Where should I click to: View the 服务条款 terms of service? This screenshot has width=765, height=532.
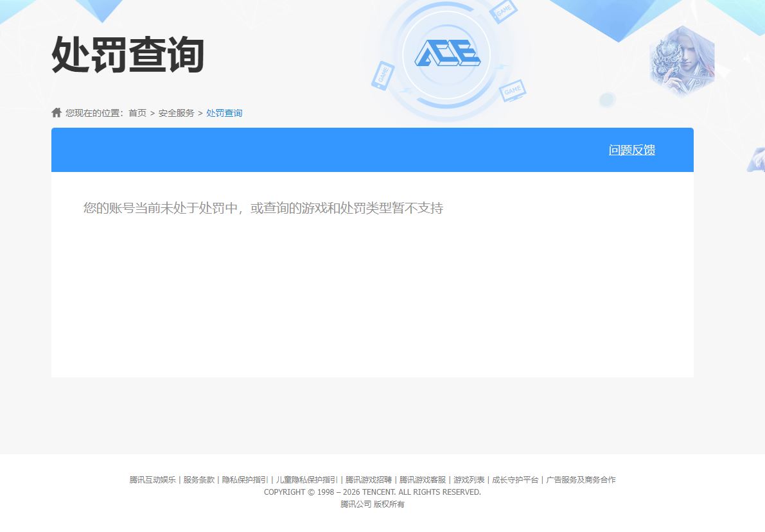(x=199, y=479)
